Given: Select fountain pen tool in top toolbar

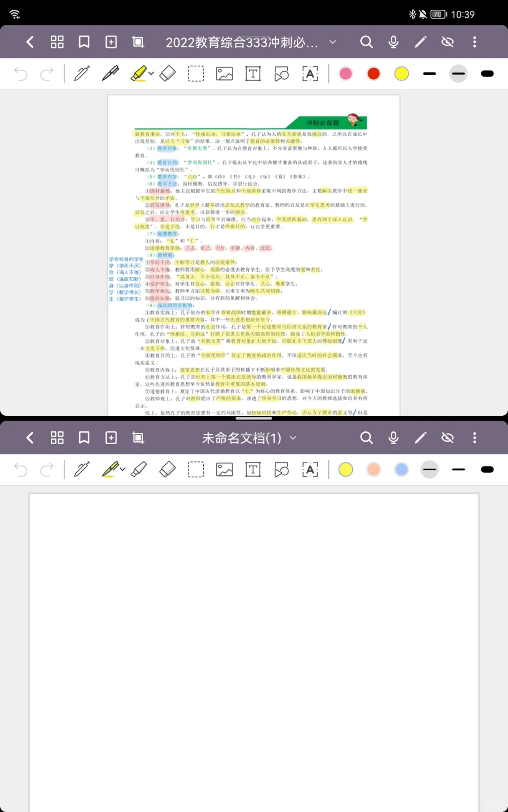Looking at the screenshot, I should pos(82,74).
